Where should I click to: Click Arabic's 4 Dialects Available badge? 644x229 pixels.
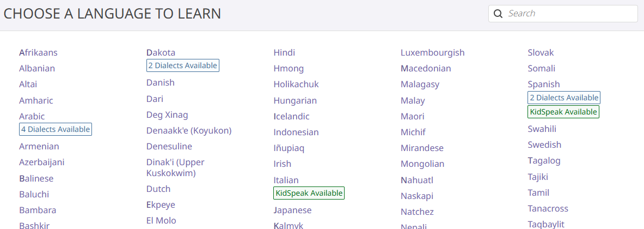pyautogui.click(x=56, y=129)
